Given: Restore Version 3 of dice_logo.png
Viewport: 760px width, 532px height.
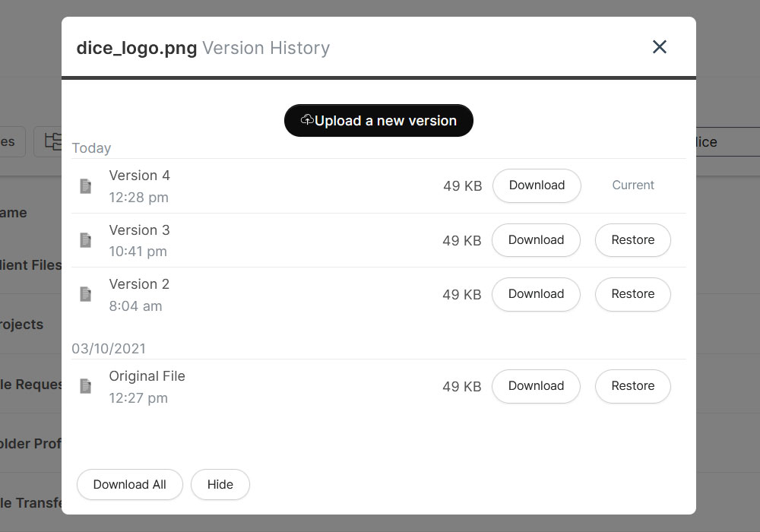Looking at the screenshot, I should tap(632, 240).
